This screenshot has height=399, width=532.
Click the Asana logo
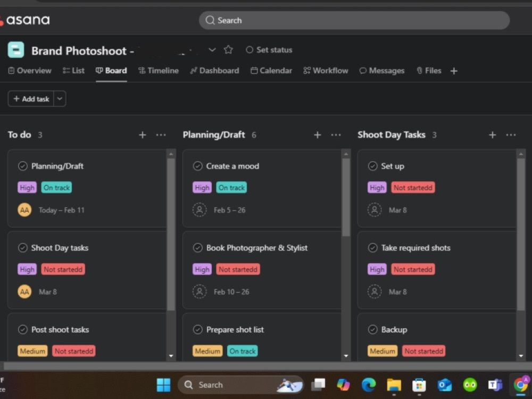[25, 20]
